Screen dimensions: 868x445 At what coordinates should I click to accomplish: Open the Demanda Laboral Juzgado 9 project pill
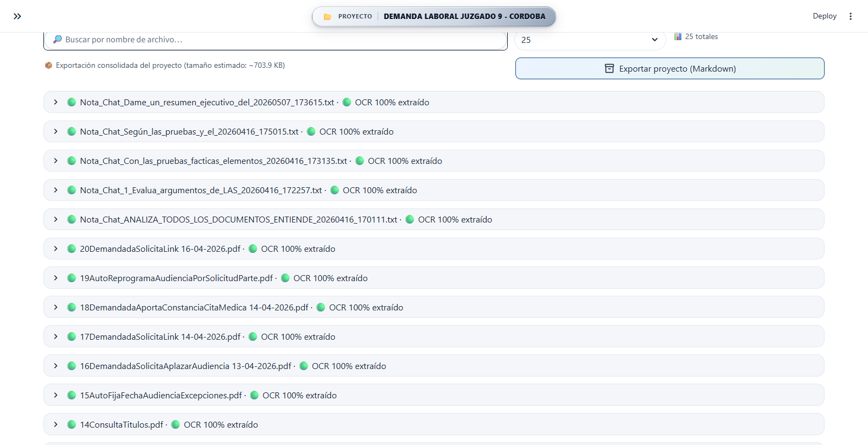pyautogui.click(x=434, y=16)
